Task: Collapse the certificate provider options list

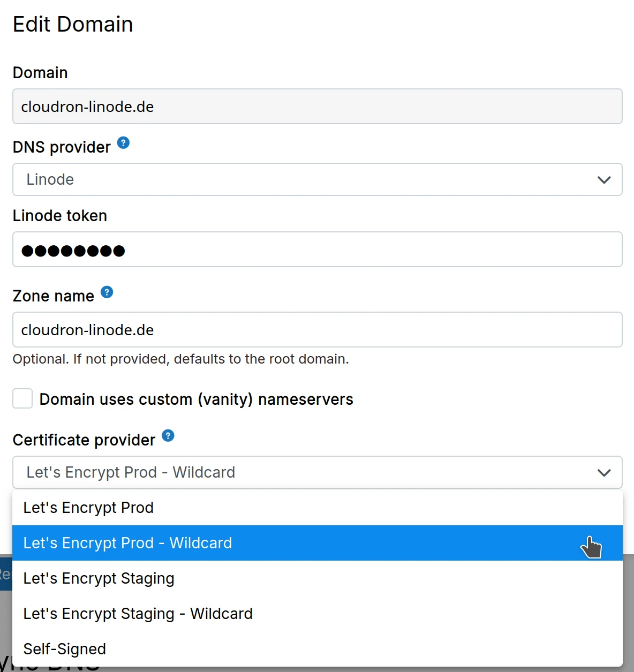Action: pos(317,473)
